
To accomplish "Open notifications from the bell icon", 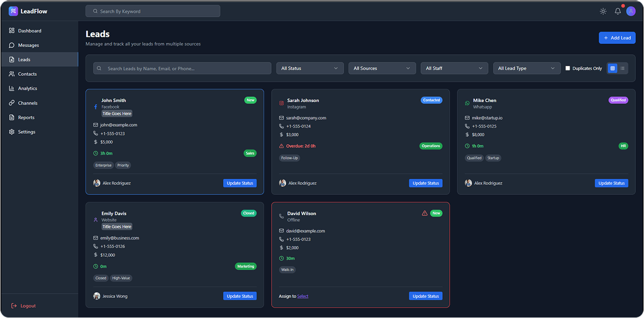I will coord(617,11).
